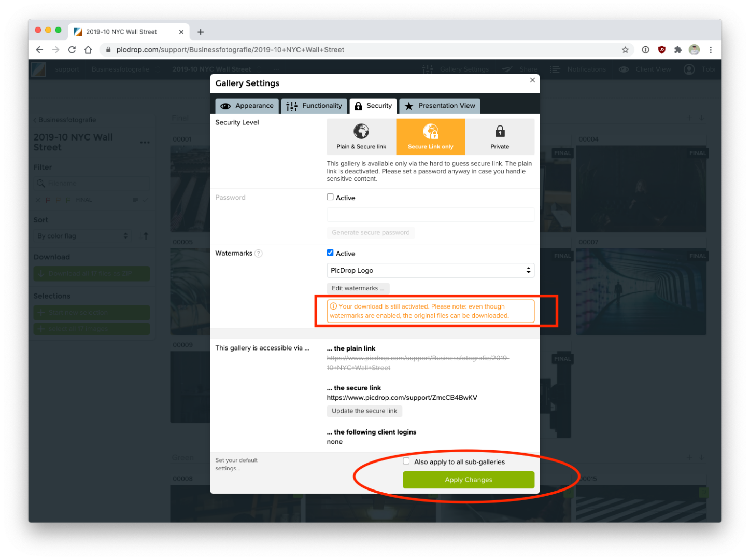The width and height of the screenshot is (750, 560).
Task: Switch to the Appearance tab
Action: tap(247, 106)
